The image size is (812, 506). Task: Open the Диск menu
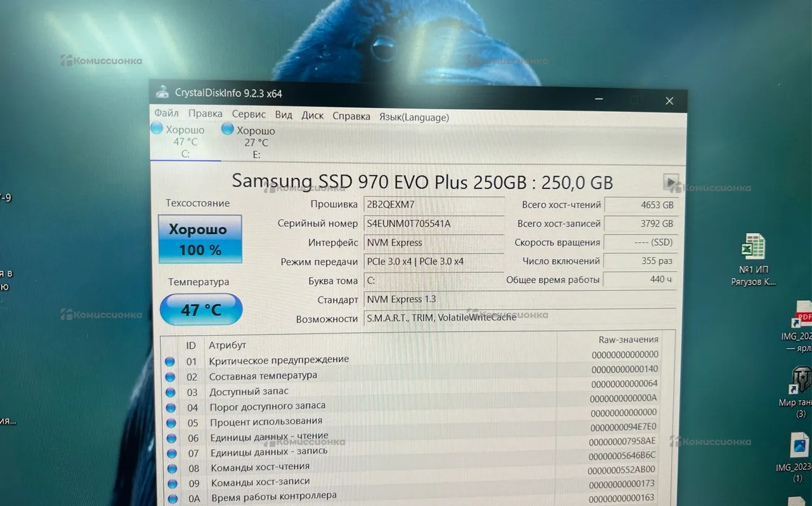(x=312, y=116)
